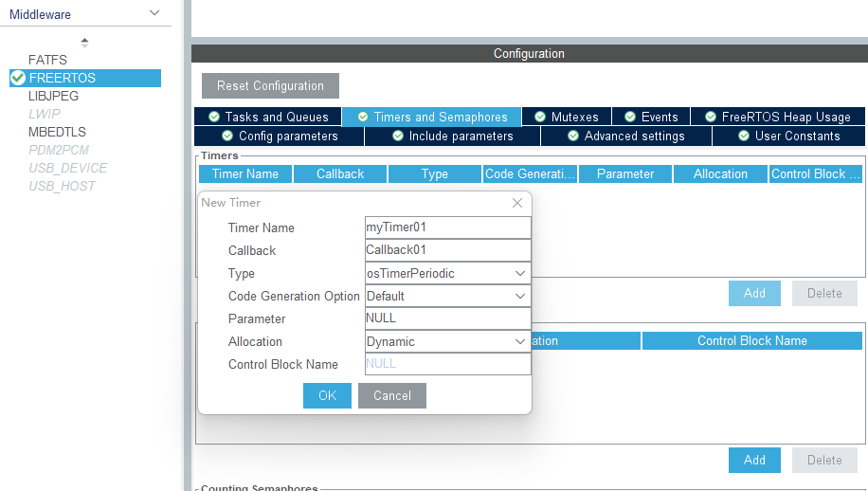Open the Events tab
Screen dimensions: 868x491
[x=650, y=117]
